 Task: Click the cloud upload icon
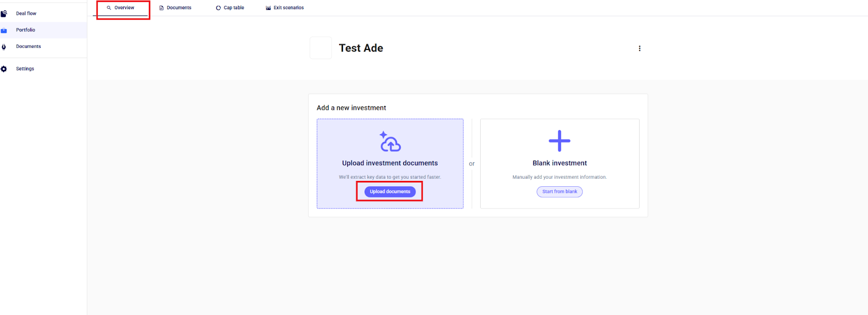click(x=390, y=142)
